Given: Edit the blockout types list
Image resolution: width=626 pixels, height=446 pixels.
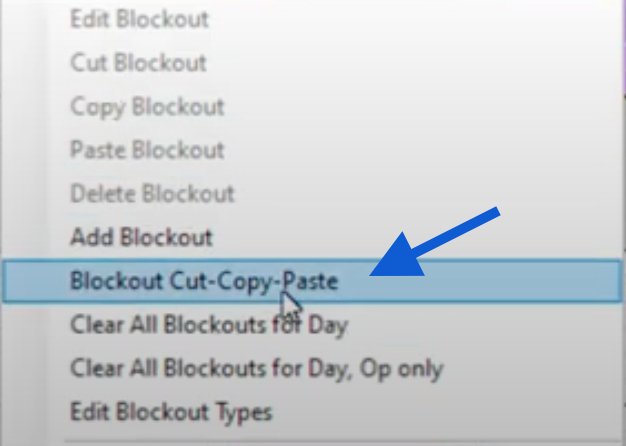Looking at the screenshot, I should (170, 411).
